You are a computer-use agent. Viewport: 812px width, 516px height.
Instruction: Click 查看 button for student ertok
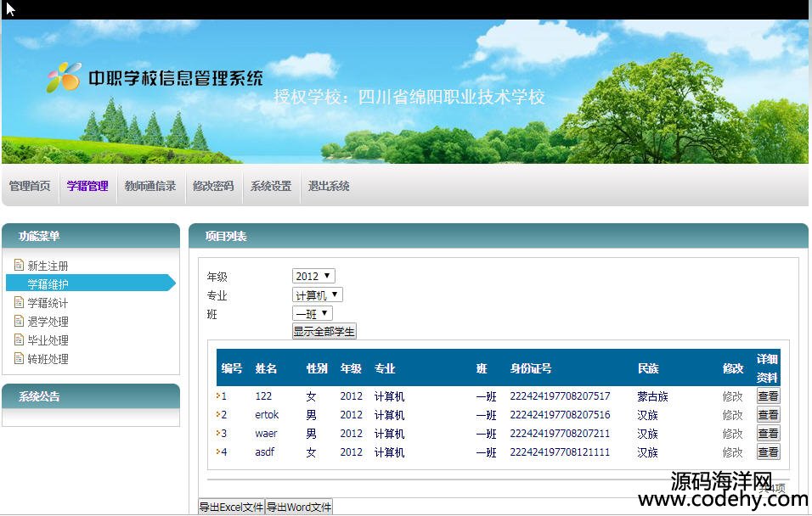(768, 415)
